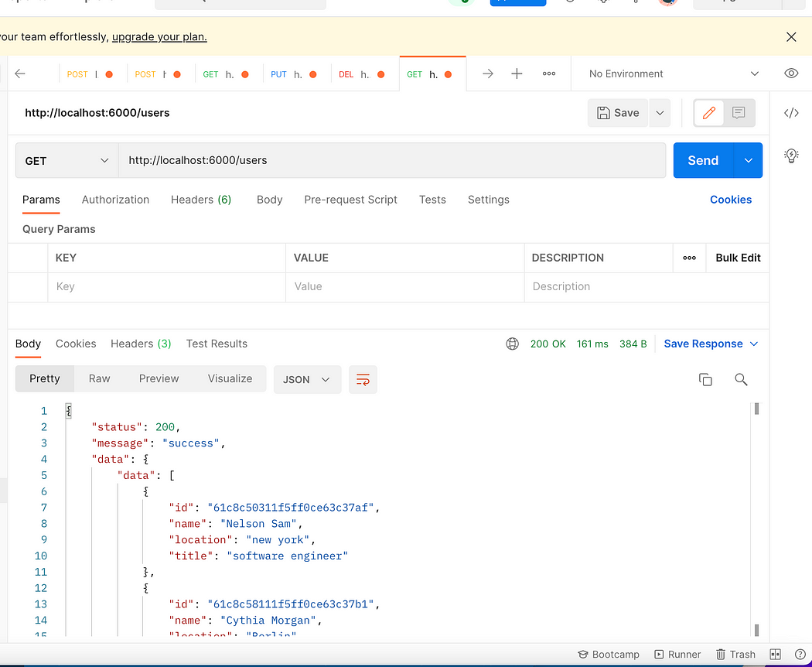Open the Trash

(x=735, y=655)
